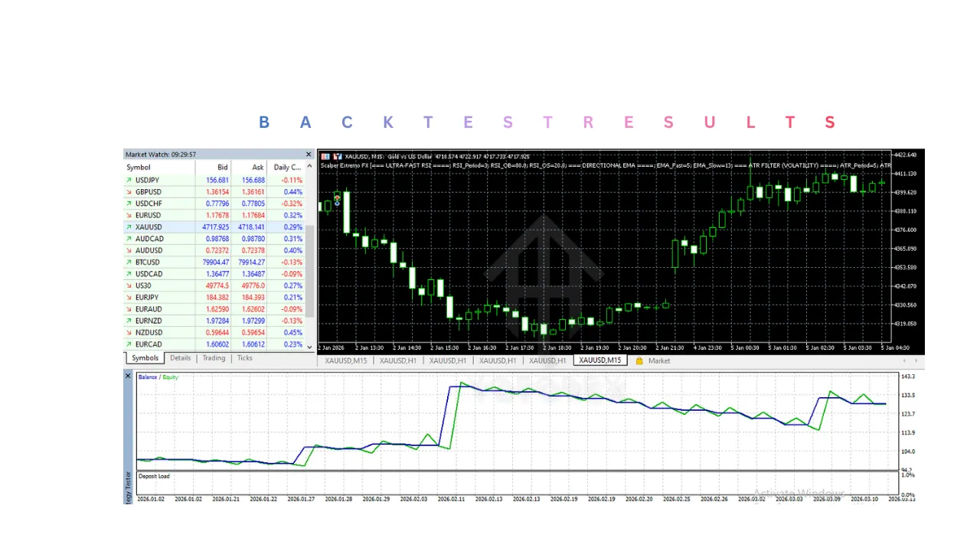Click the down-arrow icon beside GBPUSD

pos(129,192)
